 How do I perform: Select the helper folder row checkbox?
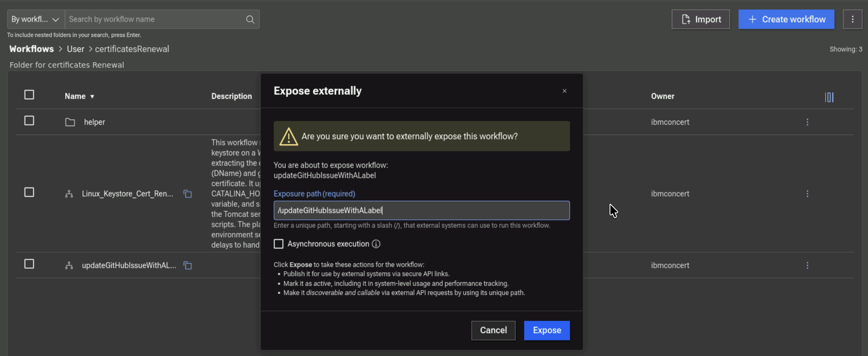click(29, 121)
